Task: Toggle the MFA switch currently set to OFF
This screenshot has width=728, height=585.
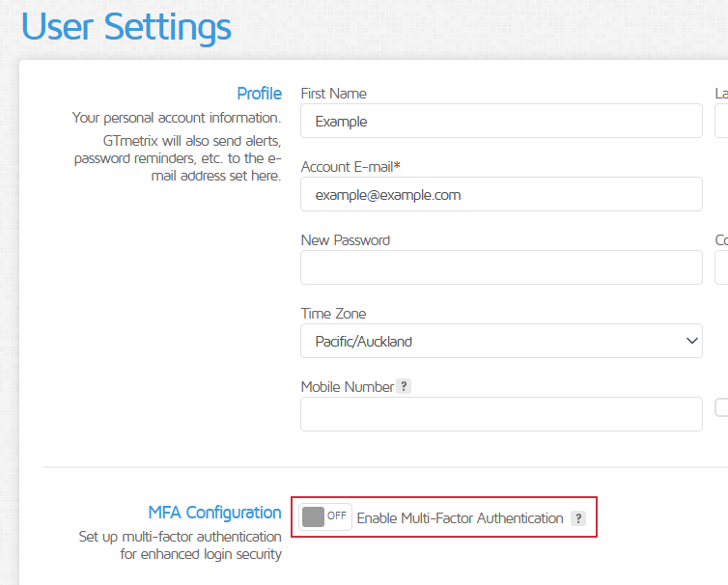Action: [325, 516]
